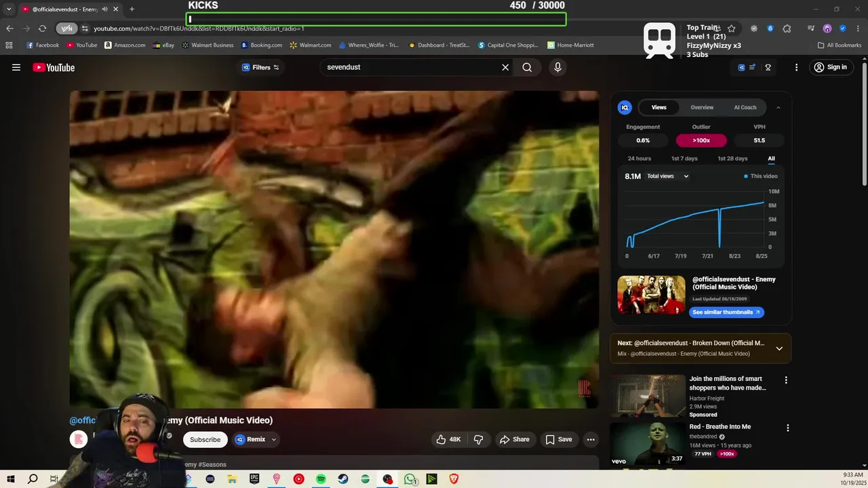The image size is (868, 488).
Task: Open site information icon by the URL
Action: coord(85,28)
